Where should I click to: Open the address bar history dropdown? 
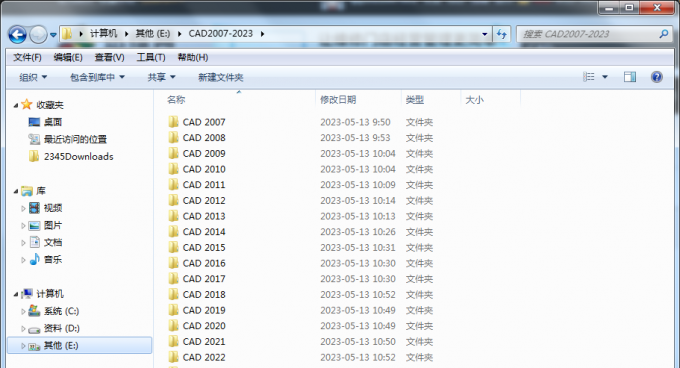coord(484,34)
